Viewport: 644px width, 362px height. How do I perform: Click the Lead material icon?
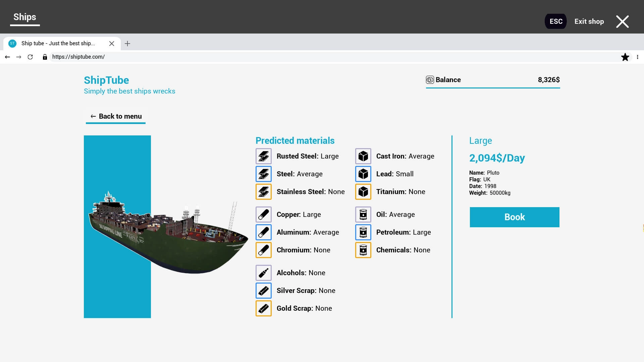[362, 174]
